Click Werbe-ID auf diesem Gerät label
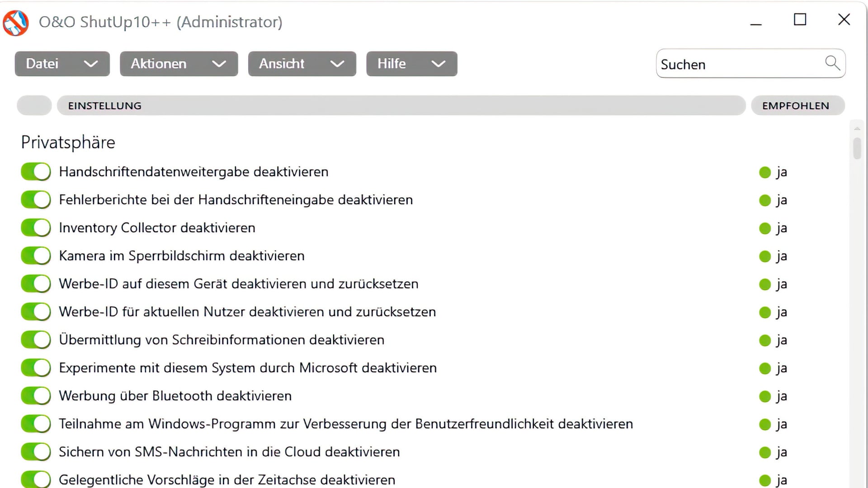This screenshot has width=868, height=488. pyautogui.click(x=239, y=284)
